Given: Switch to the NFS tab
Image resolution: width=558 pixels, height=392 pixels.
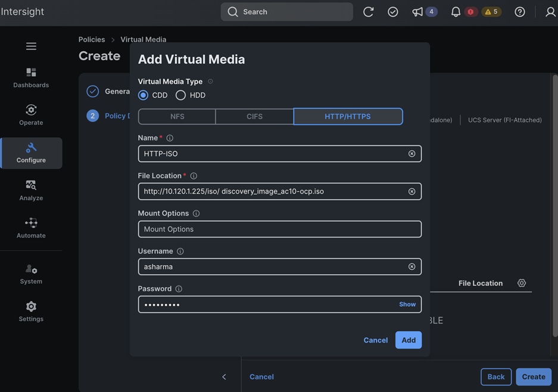Looking at the screenshot, I should pyautogui.click(x=177, y=116).
